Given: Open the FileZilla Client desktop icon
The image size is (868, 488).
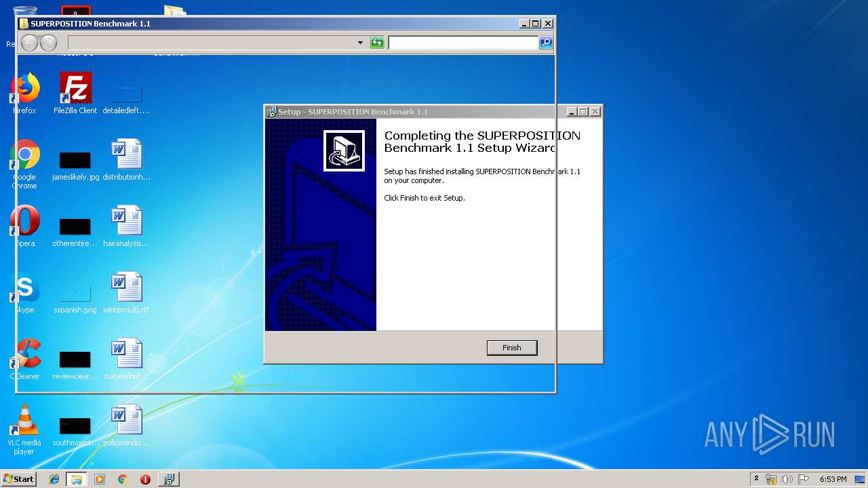Looking at the screenshot, I should (x=75, y=94).
